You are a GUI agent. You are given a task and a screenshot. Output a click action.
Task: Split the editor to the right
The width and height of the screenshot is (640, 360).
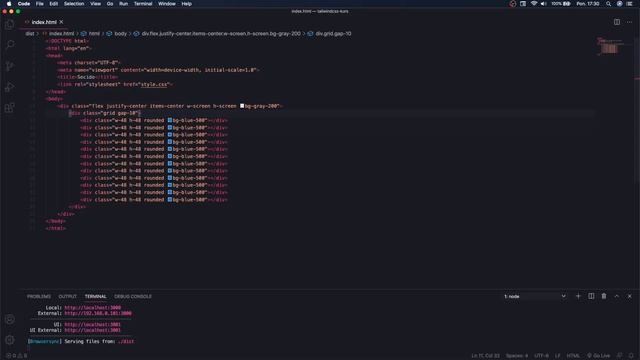pyautogui.click(x=617, y=22)
